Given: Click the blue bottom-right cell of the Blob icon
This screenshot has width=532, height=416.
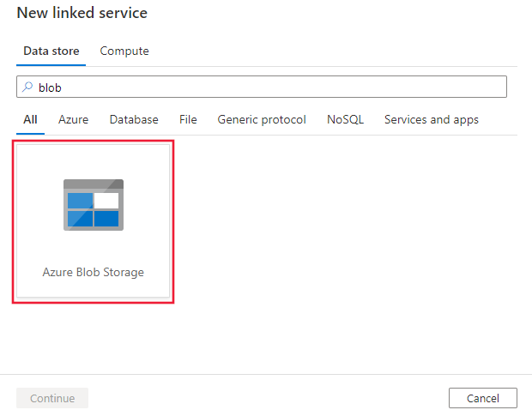Looking at the screenshot, I should [106, 218].
